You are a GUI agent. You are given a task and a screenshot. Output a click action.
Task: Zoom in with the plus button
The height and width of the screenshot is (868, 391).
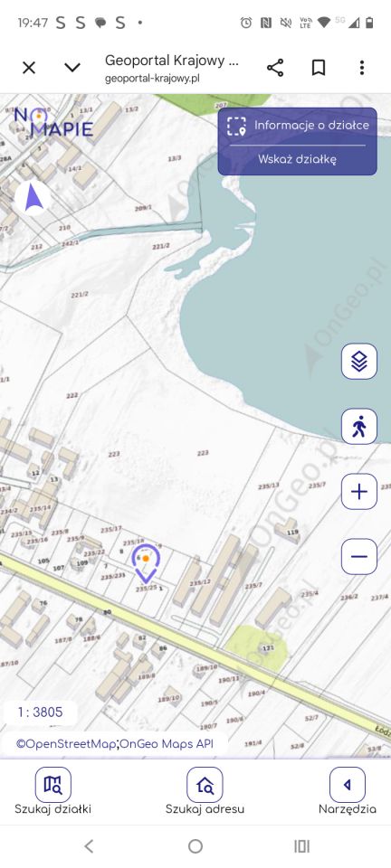(359, 492)
